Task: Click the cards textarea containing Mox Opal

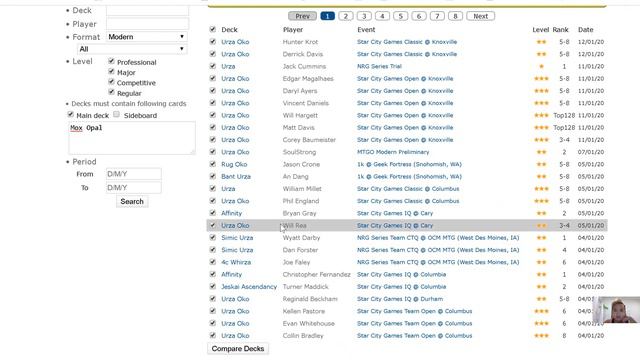Action: click(132, 138)
